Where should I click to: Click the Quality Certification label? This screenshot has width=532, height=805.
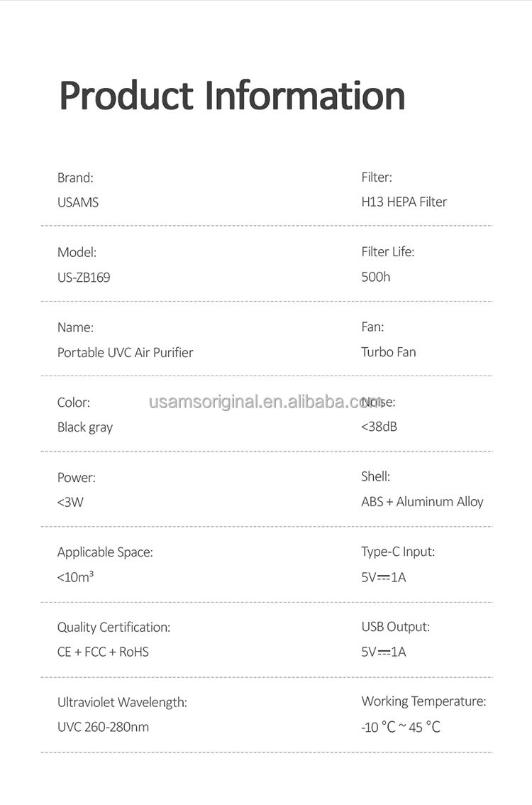(x=113, y=627)
